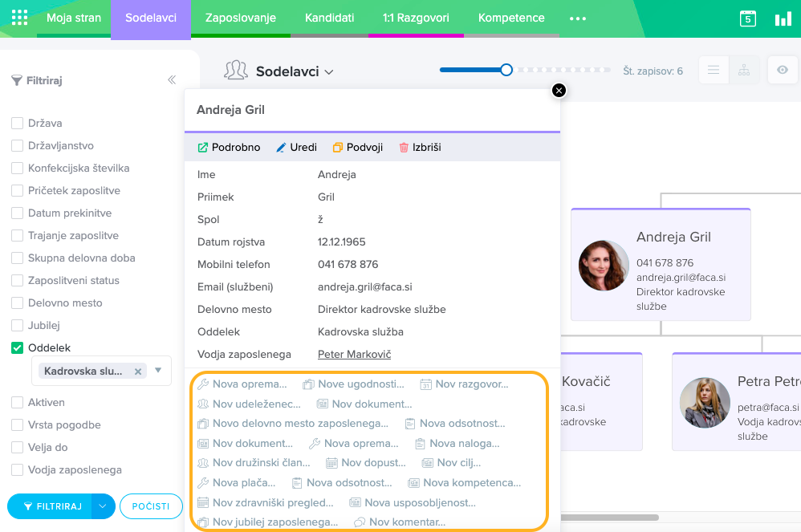Toggle the eye visibility button
The height and width of the screenshot is (532, 801).
[783, 71]
